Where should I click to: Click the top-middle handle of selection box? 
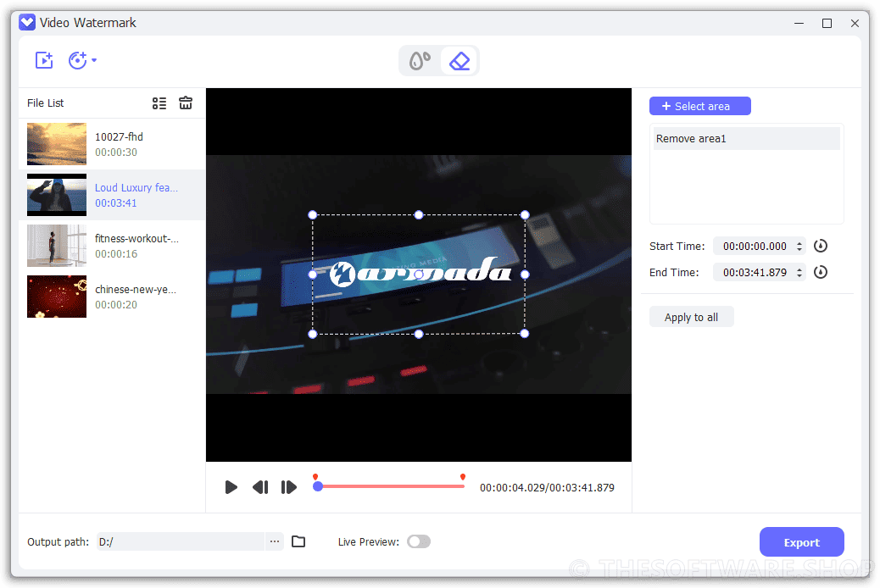pos(419,215)
